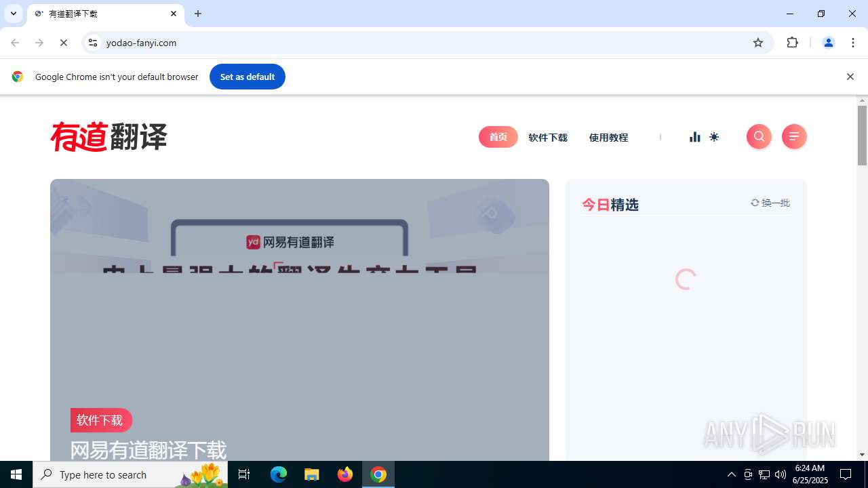Open Chrome three-dot menu

(853, 43)
